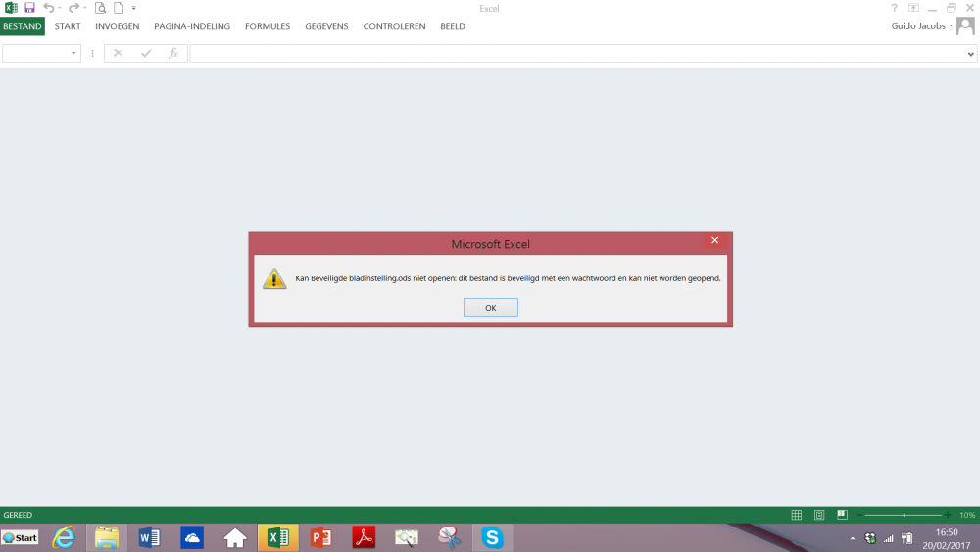Viewport: 980px width, 552px height.
Task: Open the GEGEVENS ribbon tab
Action: coord(326,26)
